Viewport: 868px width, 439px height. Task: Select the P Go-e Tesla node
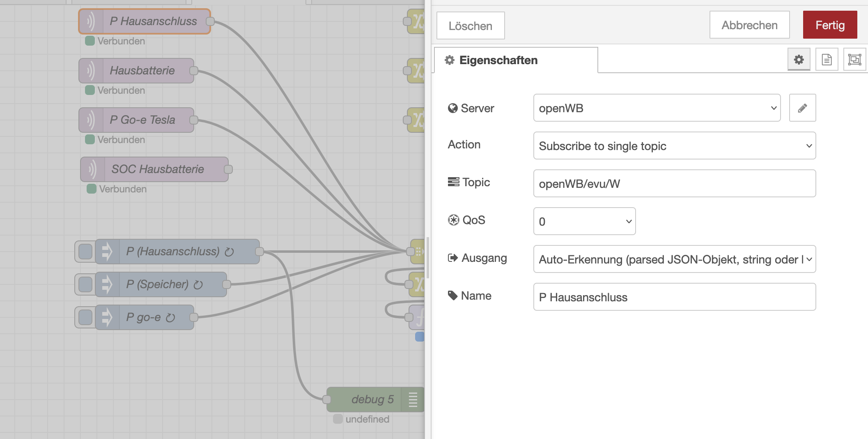tap(142, 120)
